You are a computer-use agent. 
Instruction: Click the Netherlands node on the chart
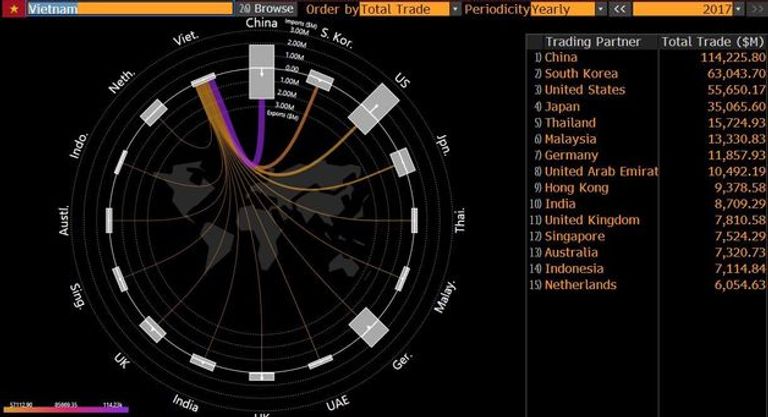153,112
